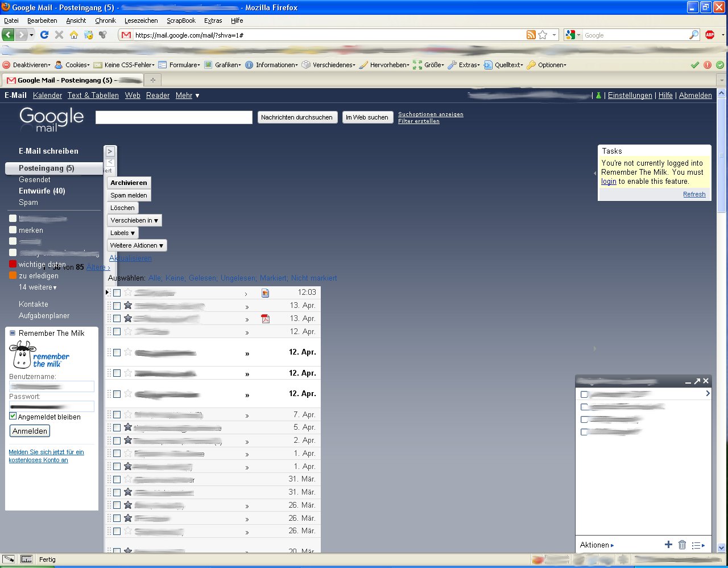Click the Refresh link in the Tasks gadget
The height and width of the screenshot is (568, 728).
pos(694,194)
